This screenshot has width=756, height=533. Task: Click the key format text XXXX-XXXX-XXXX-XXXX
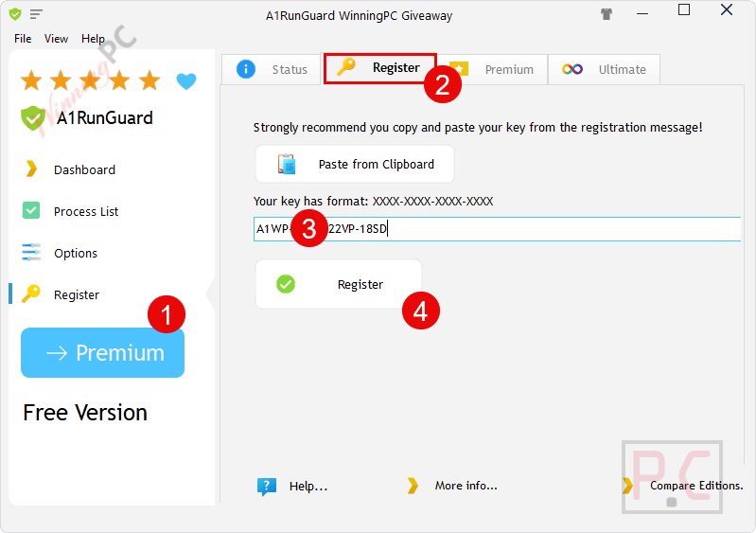pyautogui.click(x=433, y=201)
